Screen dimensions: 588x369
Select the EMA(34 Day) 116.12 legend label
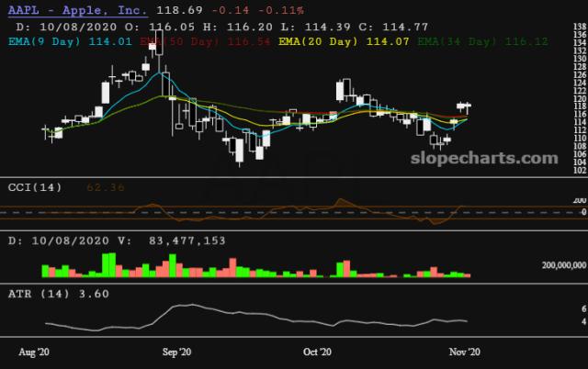coord(482,41)
